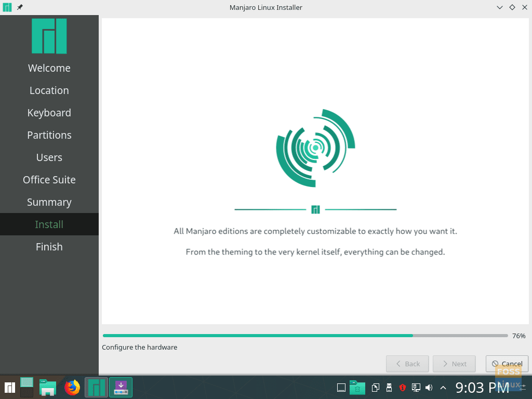Open the volume control speaker icon

(429, 387)
